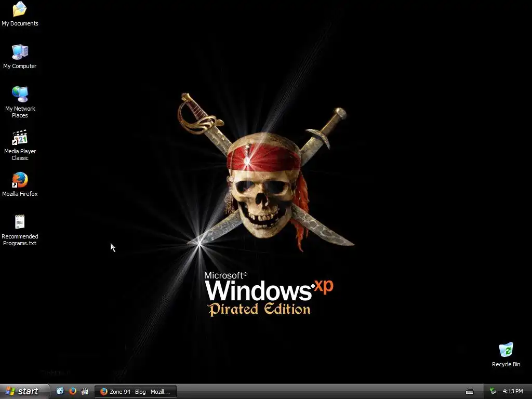The height and width of the screenshot is (399, 532).
Task: Open the Start menu
Action: click(x=24, y=391)
